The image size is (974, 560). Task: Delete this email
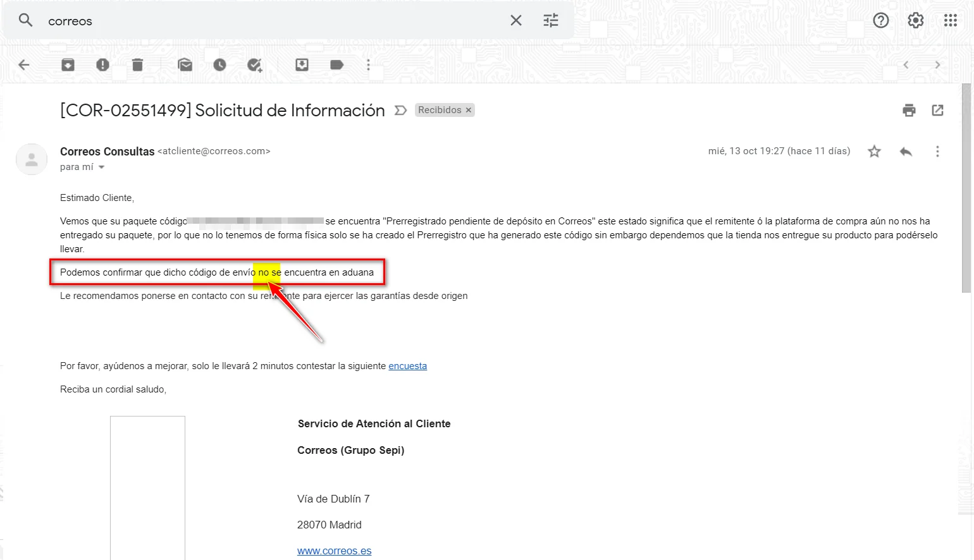pyautogui.click(x=137, y=64)
